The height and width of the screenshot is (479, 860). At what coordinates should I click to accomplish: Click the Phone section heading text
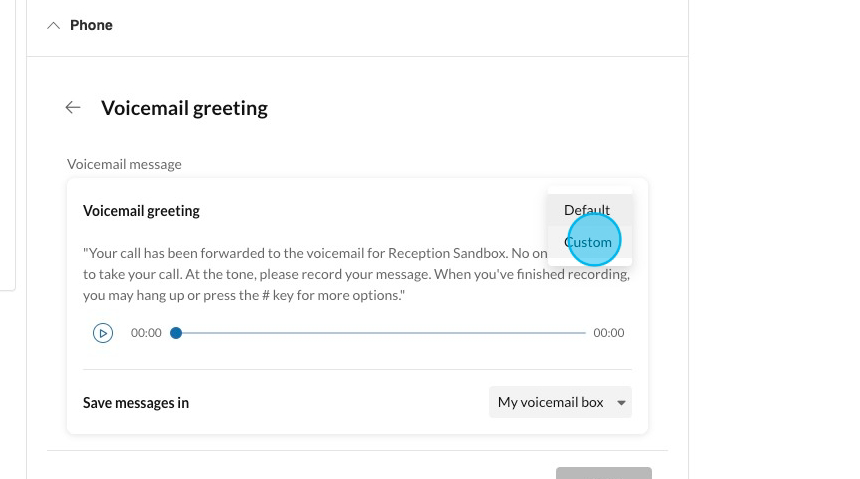(91, 26)
